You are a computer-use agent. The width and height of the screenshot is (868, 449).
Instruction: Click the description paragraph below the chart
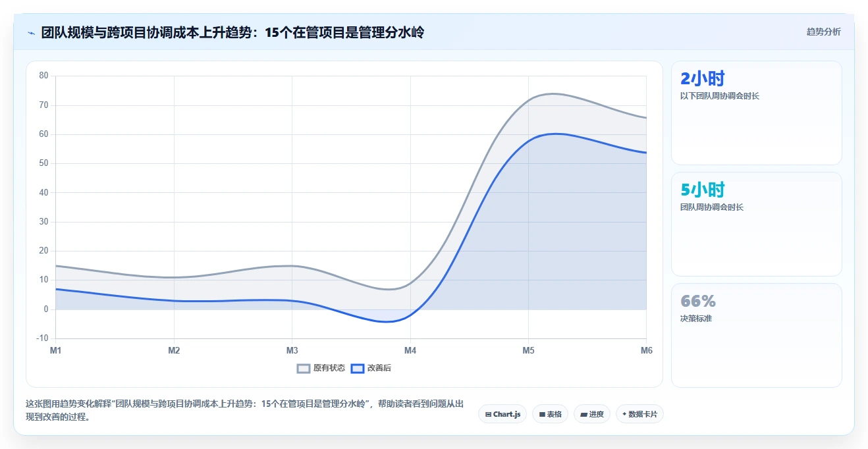244,410
